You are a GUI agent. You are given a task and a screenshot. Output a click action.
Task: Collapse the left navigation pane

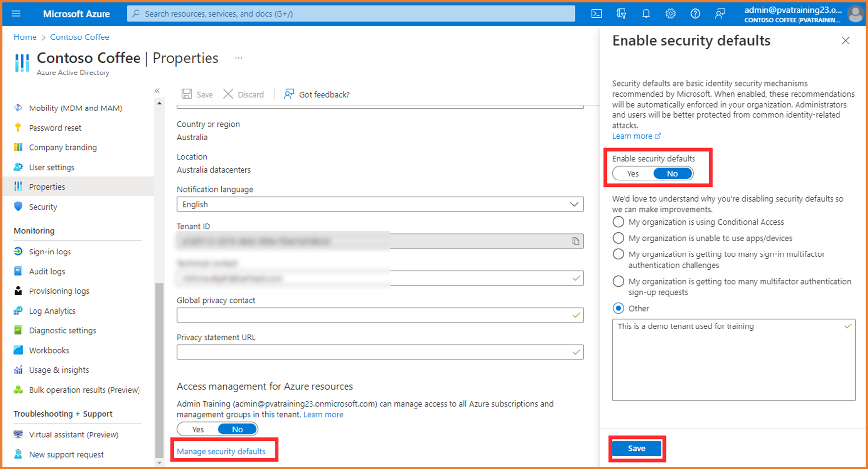coord(157,91)
